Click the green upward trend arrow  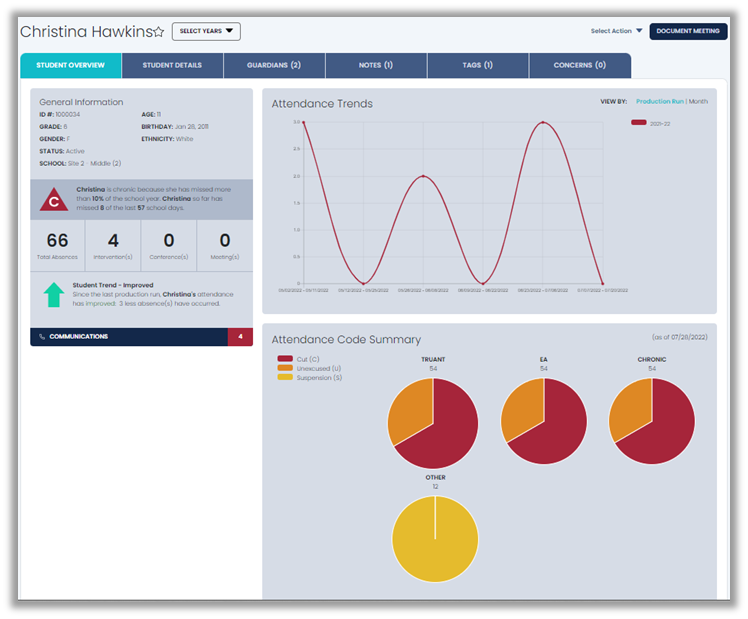(53, 296)
